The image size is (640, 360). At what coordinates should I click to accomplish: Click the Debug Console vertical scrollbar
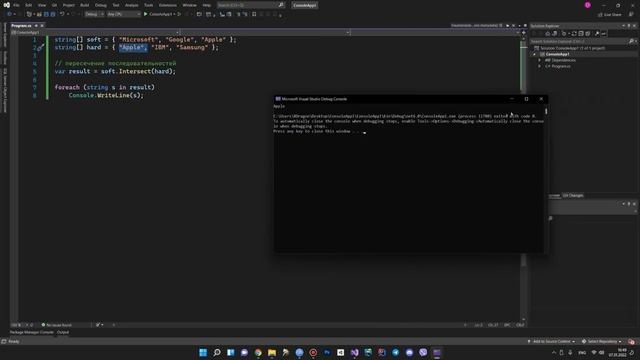(x=546, y=111)
